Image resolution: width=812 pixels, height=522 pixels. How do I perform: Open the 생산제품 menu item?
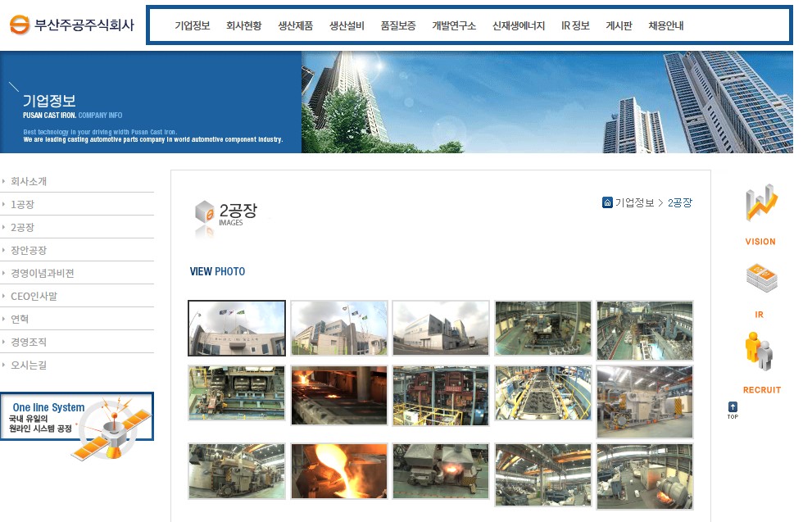pyautogui.click(x=295, y=25)
